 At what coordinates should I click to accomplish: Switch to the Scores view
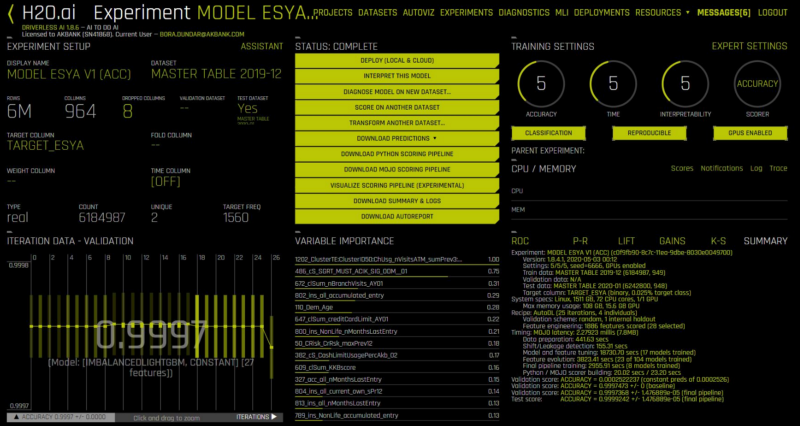point(682,168)
